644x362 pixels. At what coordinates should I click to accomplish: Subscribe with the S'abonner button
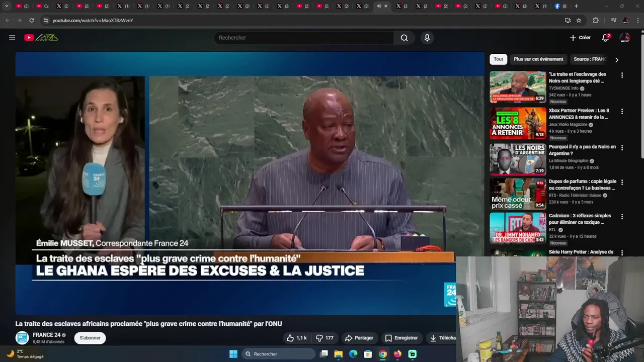(90, 338)
